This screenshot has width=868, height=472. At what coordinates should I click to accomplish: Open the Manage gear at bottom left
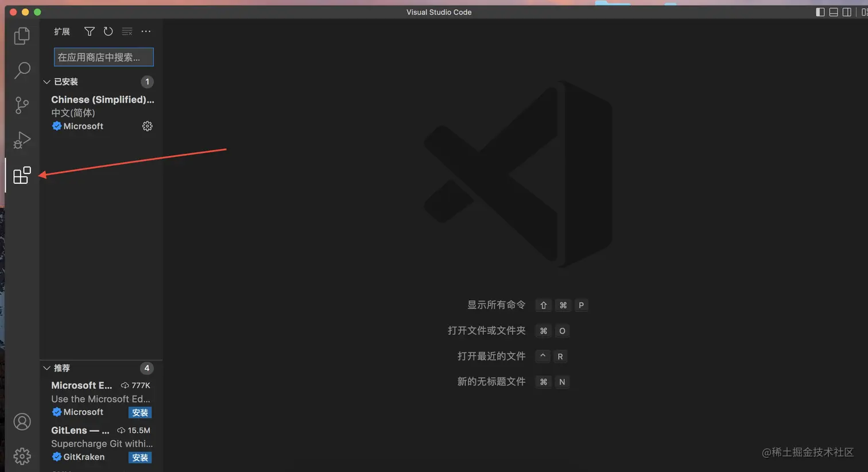(x=22, y=456)
